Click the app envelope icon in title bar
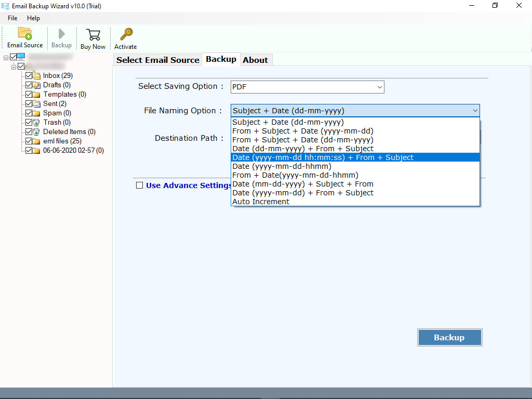This screenshot has height=399, width=532. point(5,6)
